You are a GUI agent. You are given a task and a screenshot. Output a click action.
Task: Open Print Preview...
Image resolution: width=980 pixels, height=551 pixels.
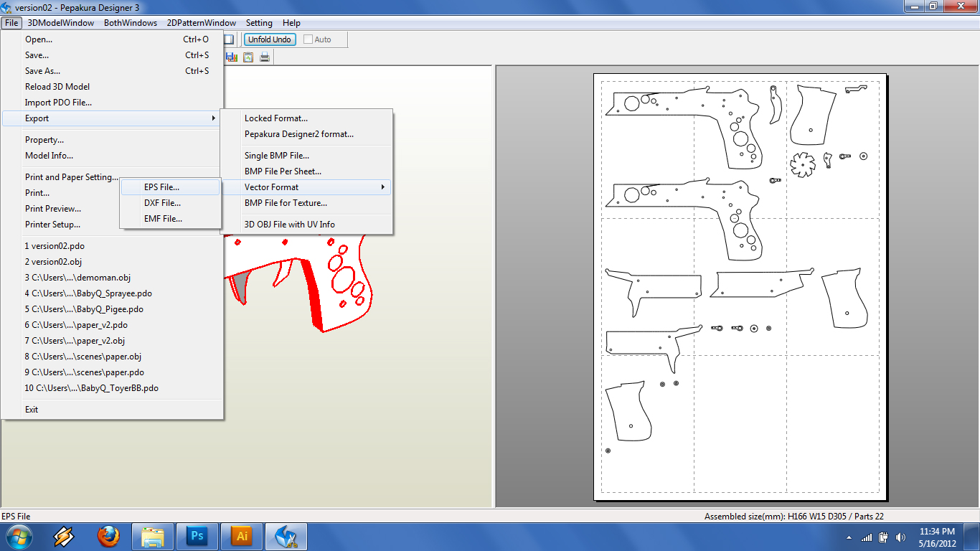pyautogui.click(x=53, y=209)
